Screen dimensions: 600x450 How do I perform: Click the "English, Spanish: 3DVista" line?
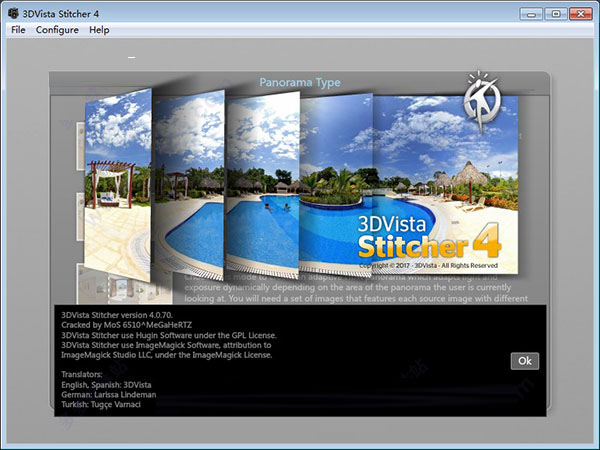point(106,385)
